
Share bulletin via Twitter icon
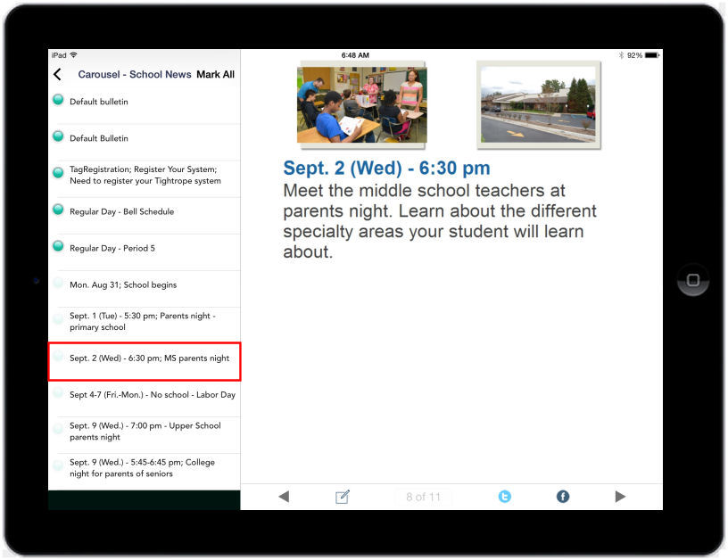(x=505, y=497)
